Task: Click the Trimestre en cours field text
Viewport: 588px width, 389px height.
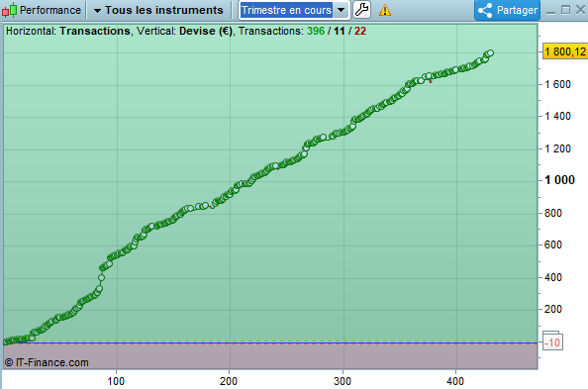Action: (286, 10)
